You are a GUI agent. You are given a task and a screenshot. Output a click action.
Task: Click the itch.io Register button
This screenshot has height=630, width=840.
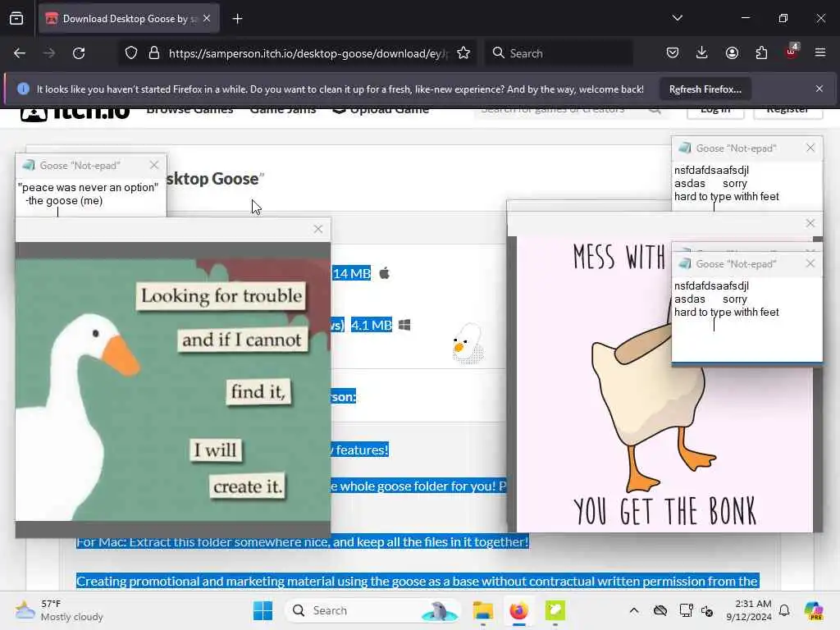(x=787, y=113)
